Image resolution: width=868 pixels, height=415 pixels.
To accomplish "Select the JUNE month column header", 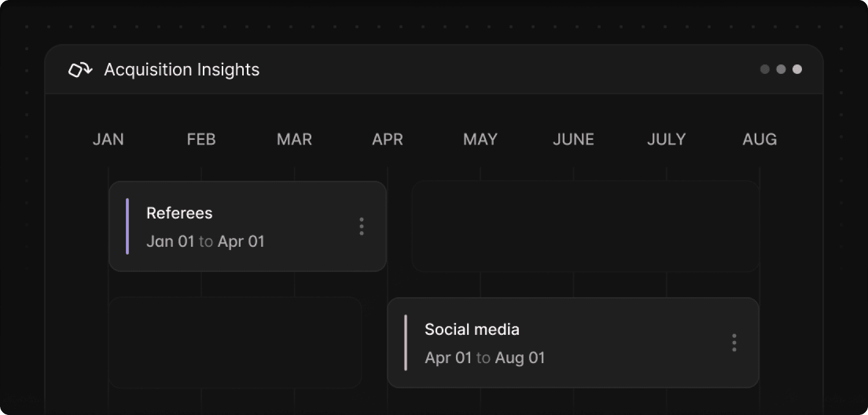I will click(573, 139).
